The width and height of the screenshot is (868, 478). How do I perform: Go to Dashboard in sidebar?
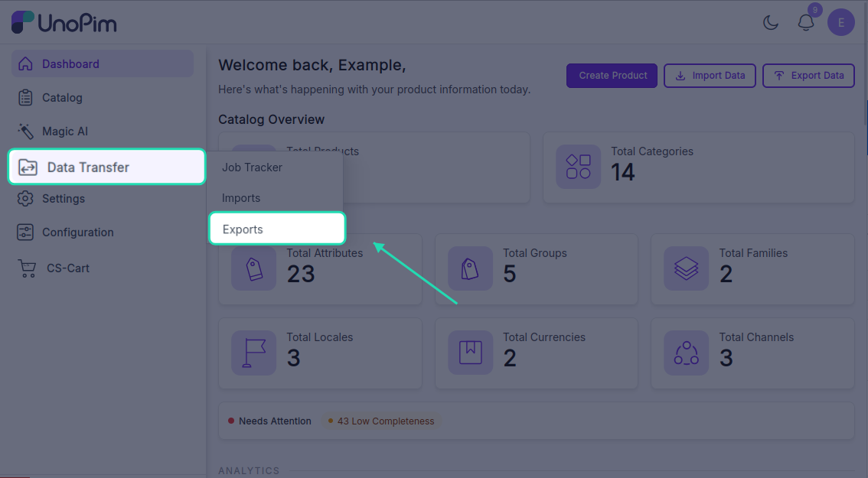point(103,63)
